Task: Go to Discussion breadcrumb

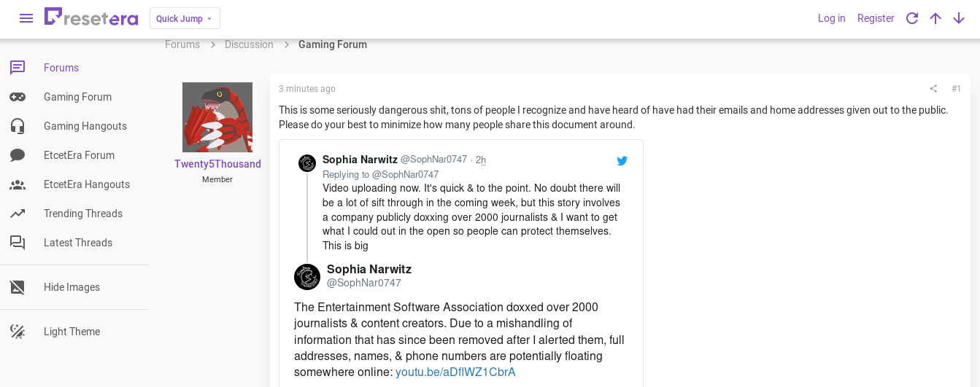Action: [x=249, y=44]
